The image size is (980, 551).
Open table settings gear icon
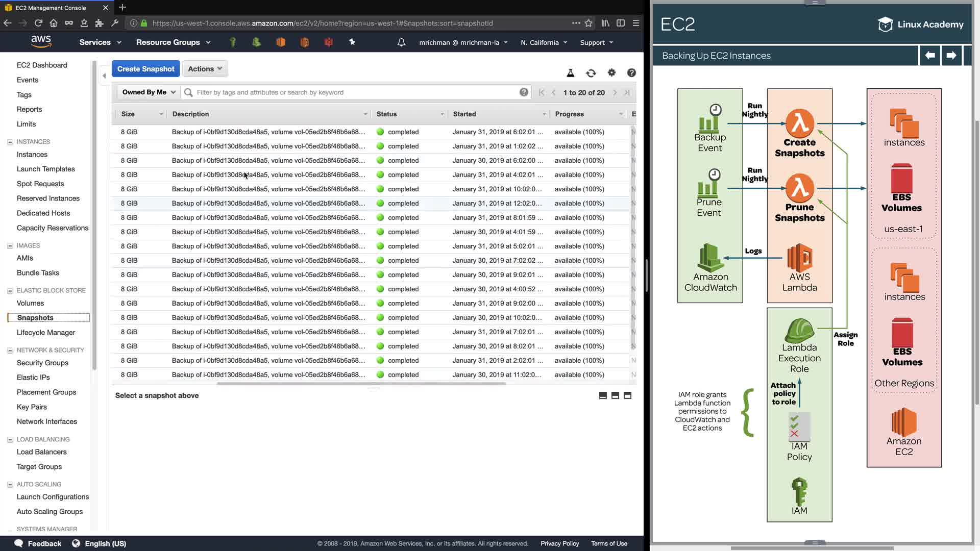pos(611,73)
